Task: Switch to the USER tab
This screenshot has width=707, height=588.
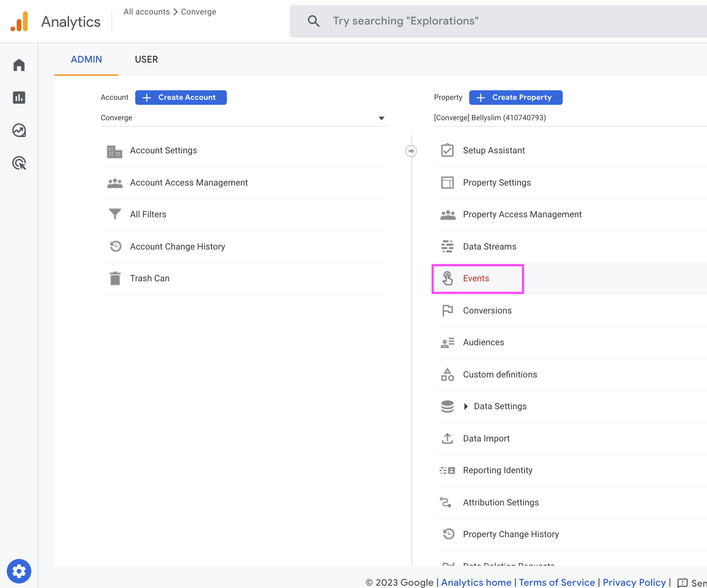Action: tap(146, 59)
